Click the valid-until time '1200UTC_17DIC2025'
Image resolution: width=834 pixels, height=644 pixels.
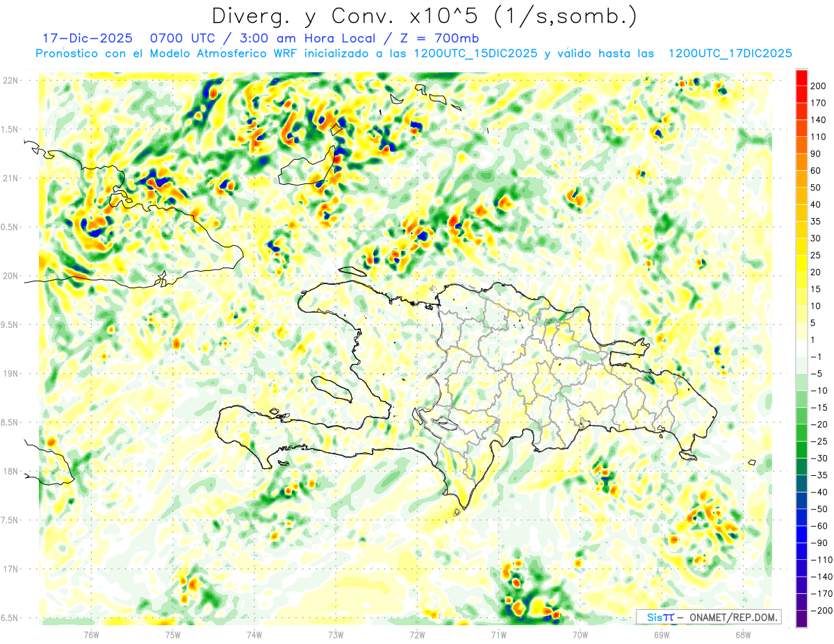click(x=730, y=53)
